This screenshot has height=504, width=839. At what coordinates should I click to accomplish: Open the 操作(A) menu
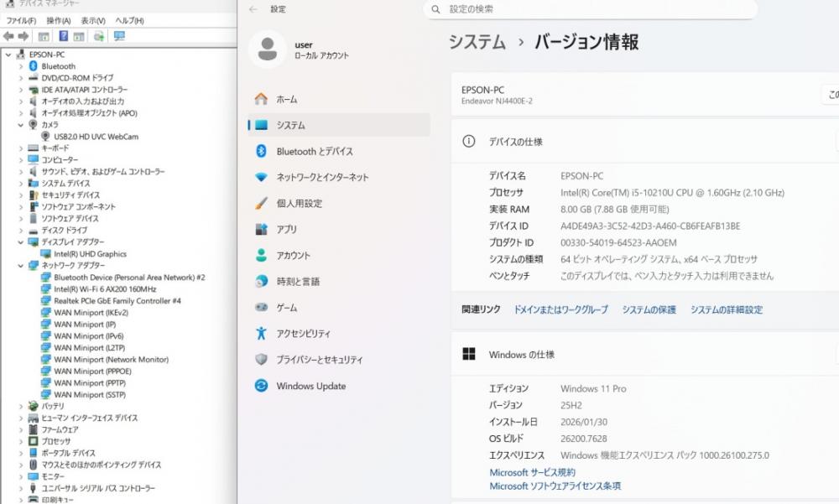pos(59,20)
